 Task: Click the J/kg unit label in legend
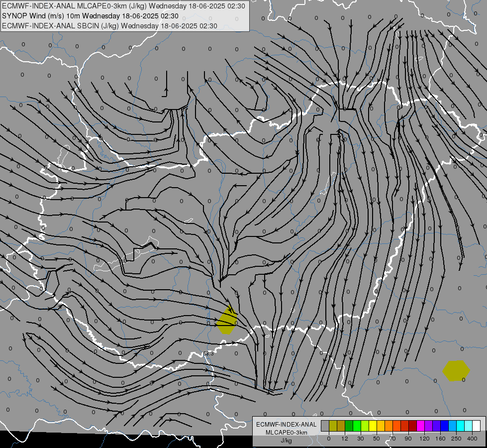coord(286,441)
